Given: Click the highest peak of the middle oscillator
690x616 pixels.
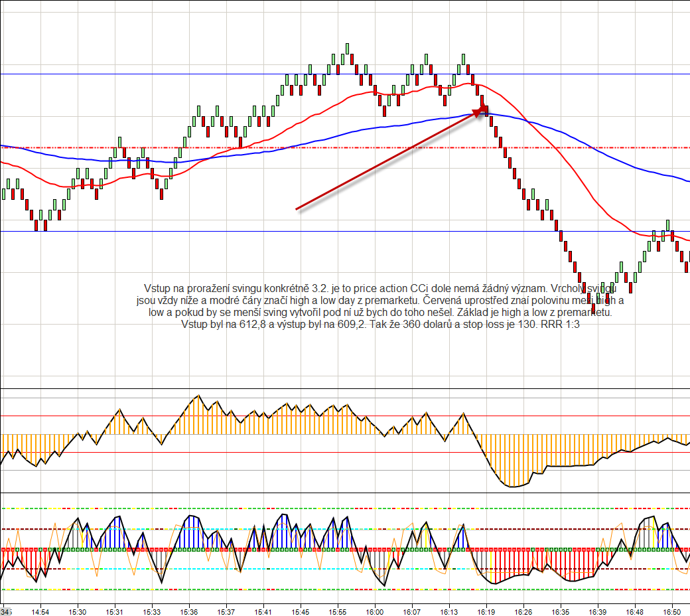Looking at the screenshot, I should pos(198,396).
